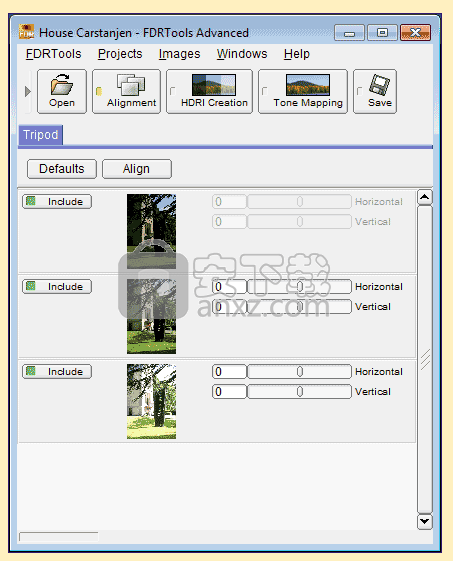Click the second image's Horizontal offset field

[229, 287]
